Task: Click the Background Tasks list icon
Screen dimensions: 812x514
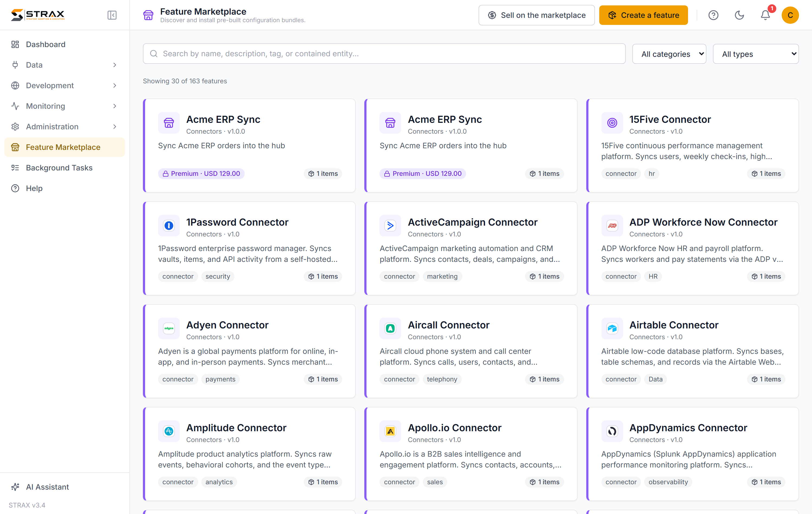Action: [15, 168]
